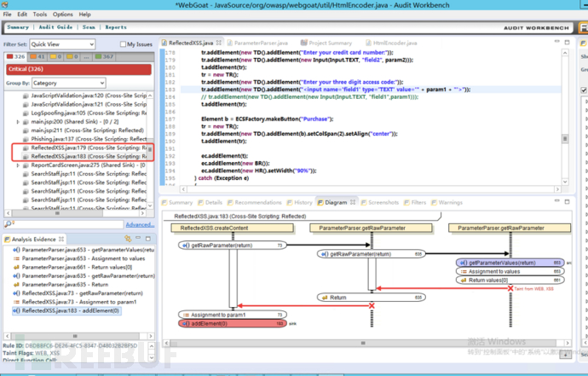Switch to the Recommendations tab

coord(257,203)
